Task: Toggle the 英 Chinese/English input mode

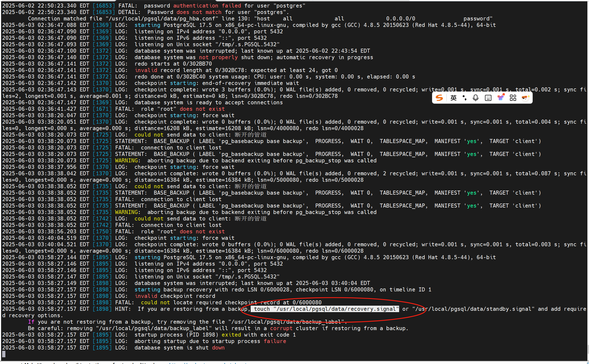Action: click(x=453, y=98)
